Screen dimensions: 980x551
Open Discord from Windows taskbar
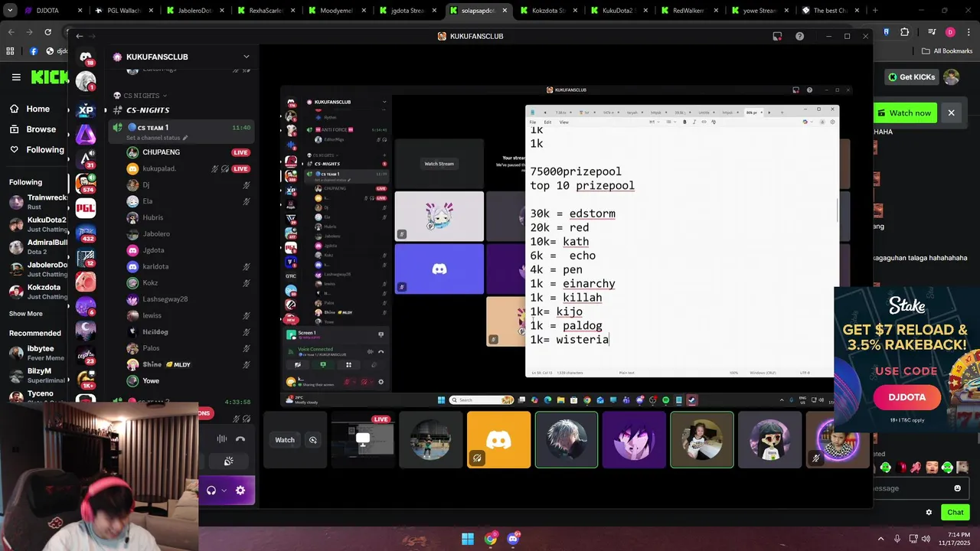[x=513, y=539]
